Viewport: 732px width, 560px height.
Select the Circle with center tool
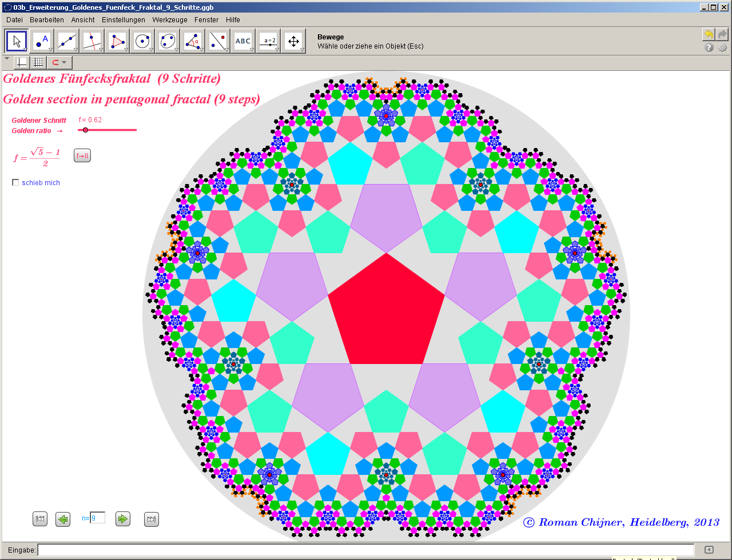143,41
